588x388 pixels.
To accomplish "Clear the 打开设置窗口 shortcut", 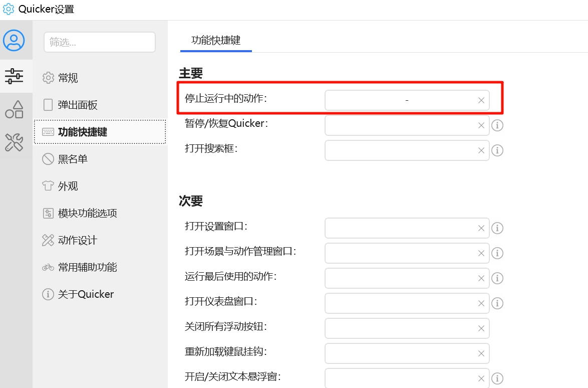I will [x=481, y=228].
